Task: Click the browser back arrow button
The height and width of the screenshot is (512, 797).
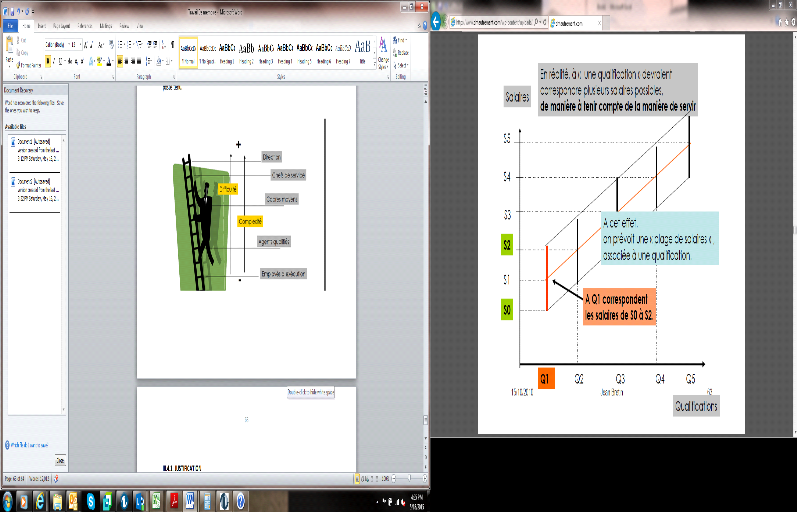Action: [x=437, y=20]
